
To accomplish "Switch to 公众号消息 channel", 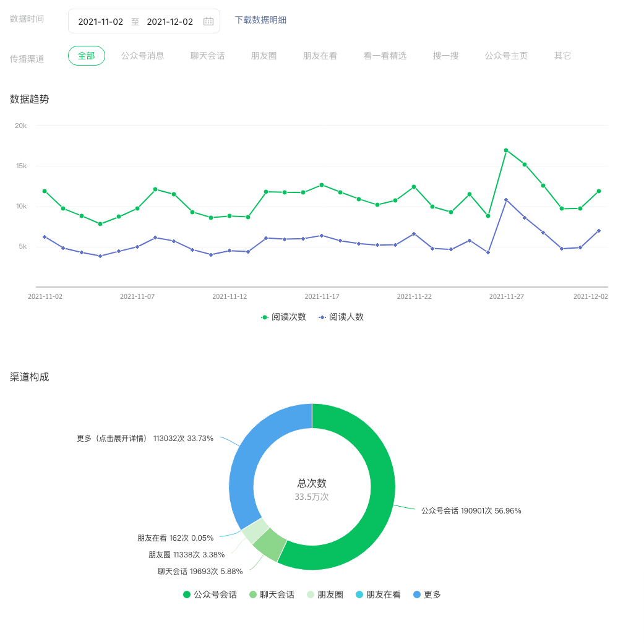I will click(142, 56).
